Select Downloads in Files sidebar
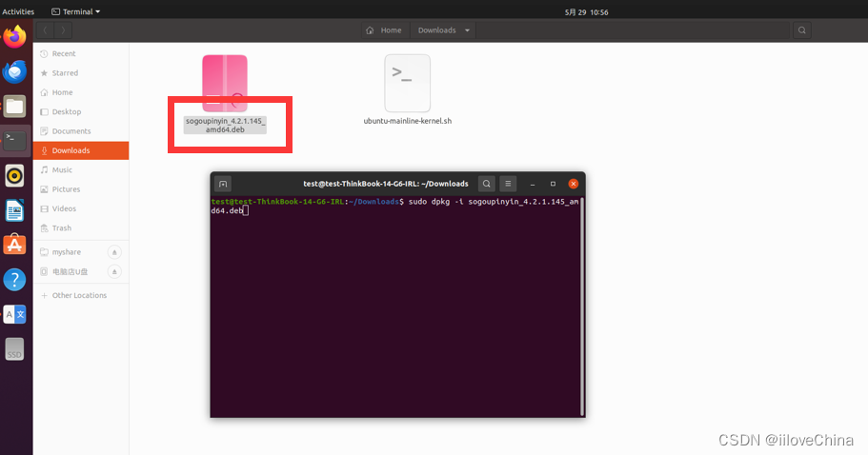The width and height of the screenshot is (868, 455). 81,150
